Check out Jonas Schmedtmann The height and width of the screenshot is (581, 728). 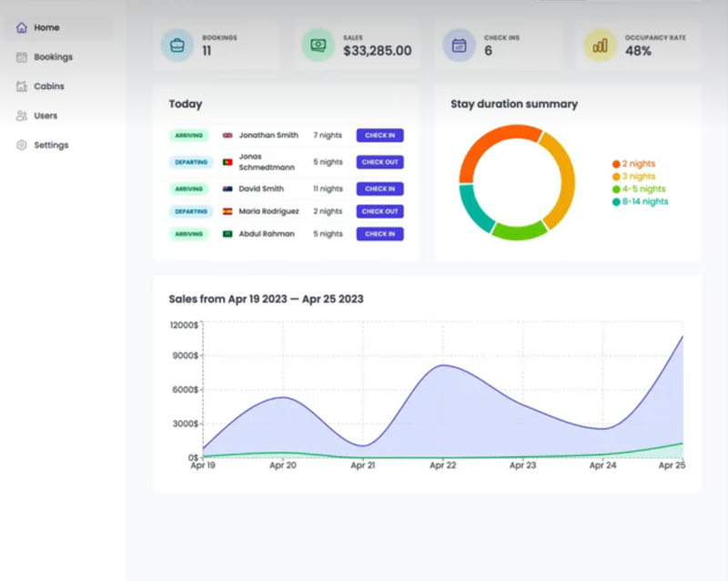coord(379,162)
